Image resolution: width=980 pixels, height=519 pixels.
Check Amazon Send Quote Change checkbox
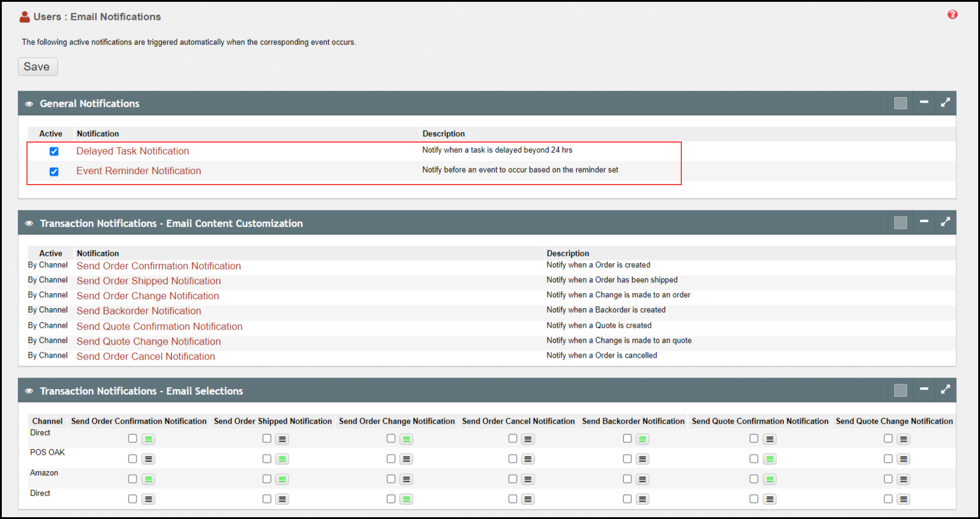[x=888, y=479]
